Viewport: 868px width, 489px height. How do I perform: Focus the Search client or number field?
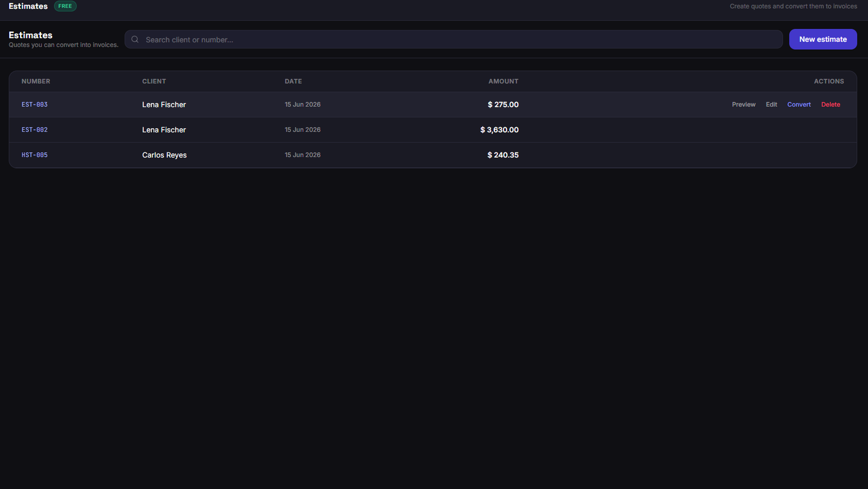[454, 40]
